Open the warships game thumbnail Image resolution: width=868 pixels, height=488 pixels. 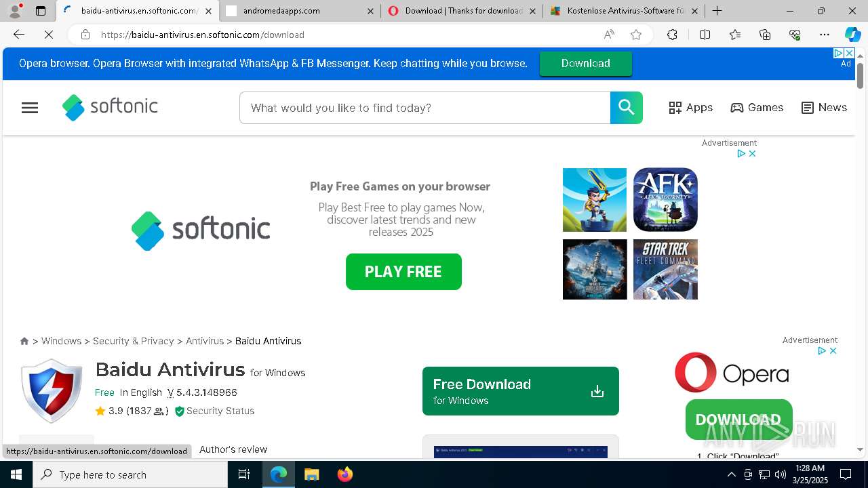pyautogui.click(x=595, y=269)
